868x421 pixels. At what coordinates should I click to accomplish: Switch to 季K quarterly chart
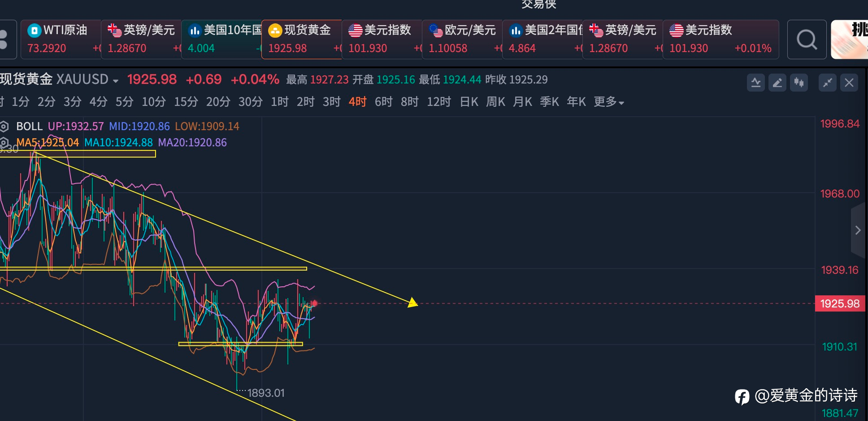pos(549,102)
